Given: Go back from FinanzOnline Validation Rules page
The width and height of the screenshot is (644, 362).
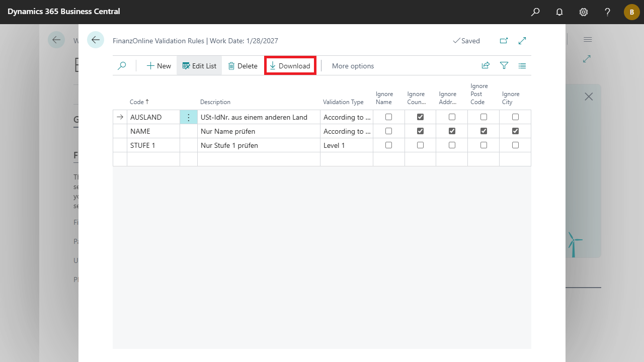Looking at the screenshot, I should [96, 40].
